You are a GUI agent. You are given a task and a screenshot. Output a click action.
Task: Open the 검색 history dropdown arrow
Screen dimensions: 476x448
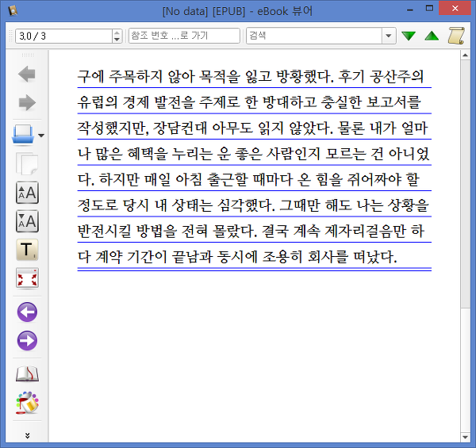point(388,36)
